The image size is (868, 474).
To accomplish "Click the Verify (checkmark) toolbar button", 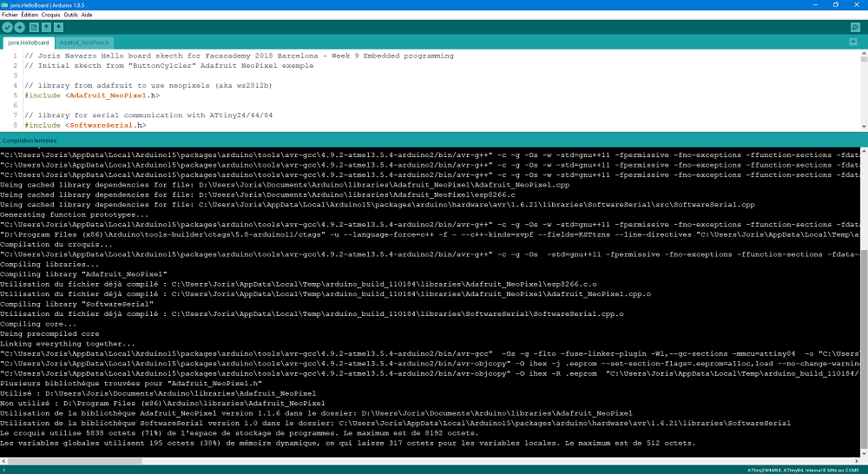I will (7, 27).
